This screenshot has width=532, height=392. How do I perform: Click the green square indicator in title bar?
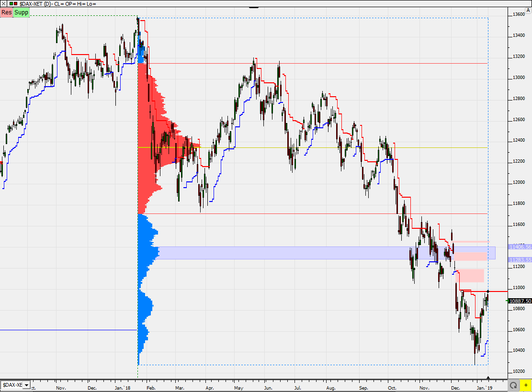(11, 4)
